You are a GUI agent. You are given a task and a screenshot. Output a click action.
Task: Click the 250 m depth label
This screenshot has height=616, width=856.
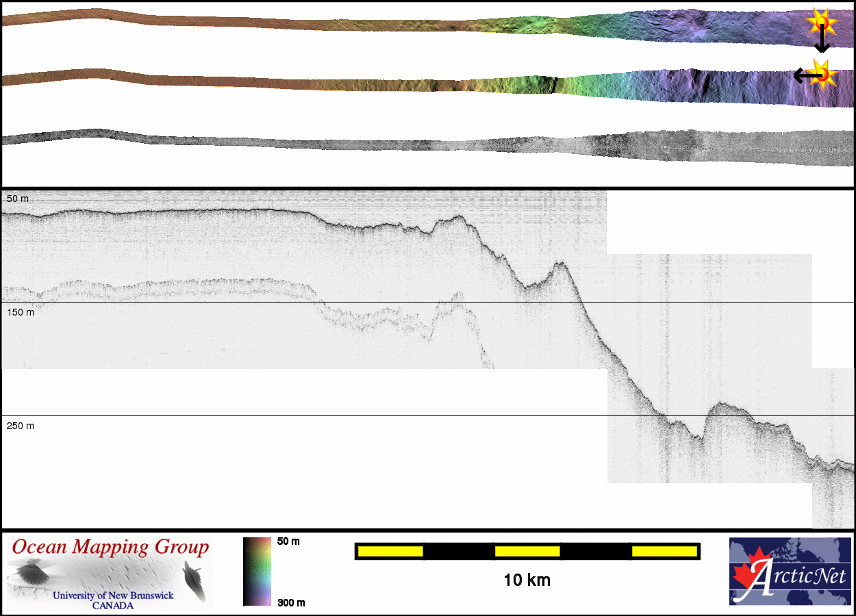21,426
